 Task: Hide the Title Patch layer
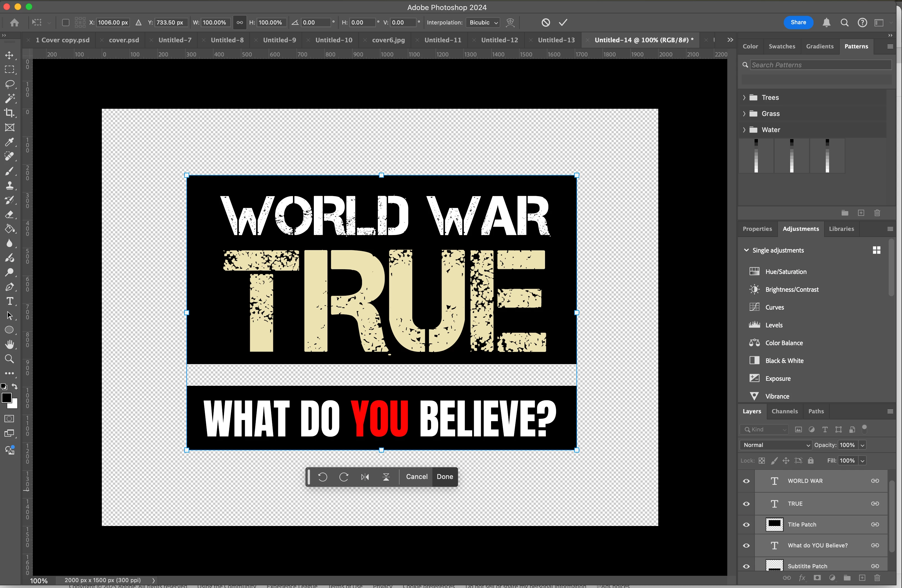pos(746,525)
